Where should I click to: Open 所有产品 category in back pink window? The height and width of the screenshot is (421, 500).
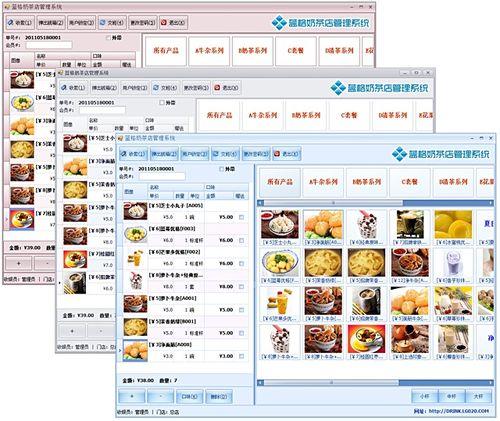pos(166,51)
